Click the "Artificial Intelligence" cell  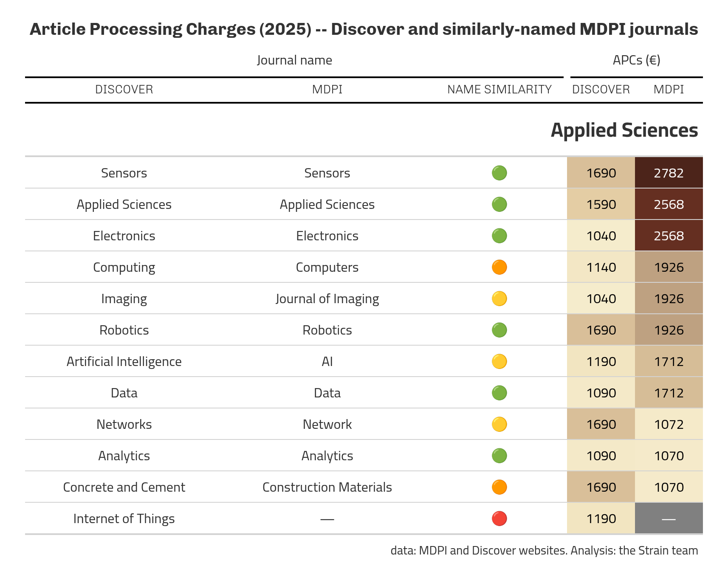point(124,362)
